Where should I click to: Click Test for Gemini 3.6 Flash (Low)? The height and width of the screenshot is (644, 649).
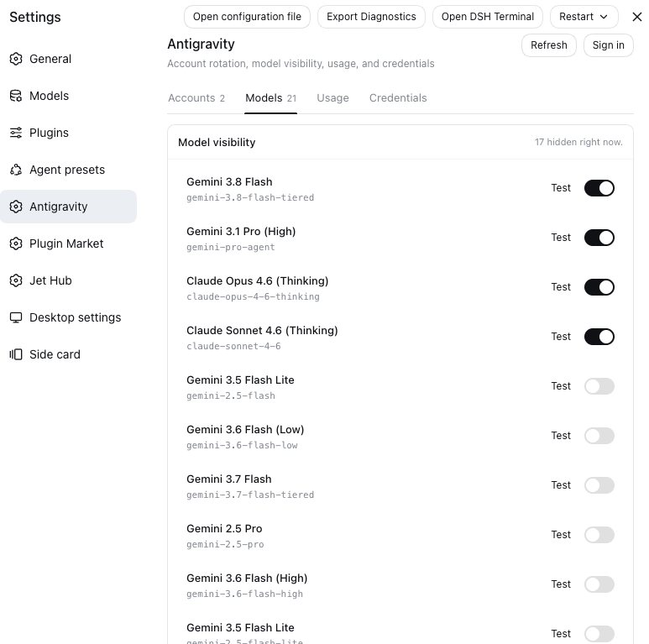point(561,436)
